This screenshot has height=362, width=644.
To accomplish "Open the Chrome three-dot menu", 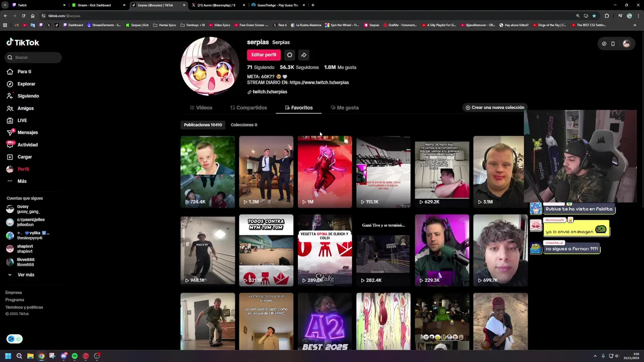I will click(x=638, y=16).
